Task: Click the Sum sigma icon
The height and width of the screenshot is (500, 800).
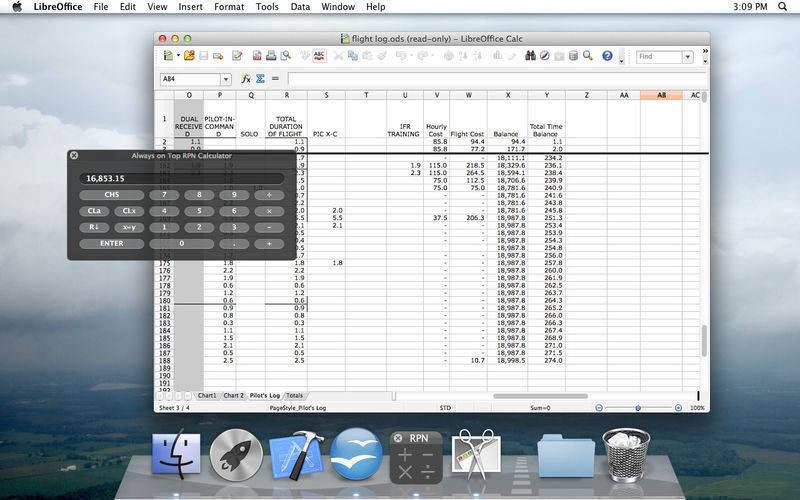Action: pos(261,79)
